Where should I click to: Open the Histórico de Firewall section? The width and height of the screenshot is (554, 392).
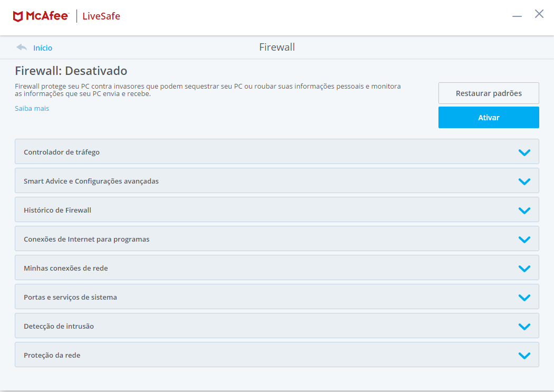[277, 209]
